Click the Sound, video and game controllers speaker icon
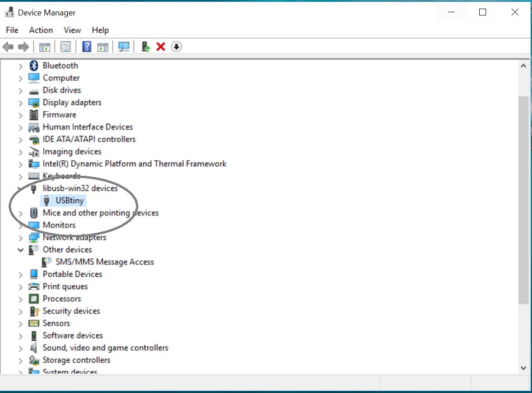 coord(33,348)
